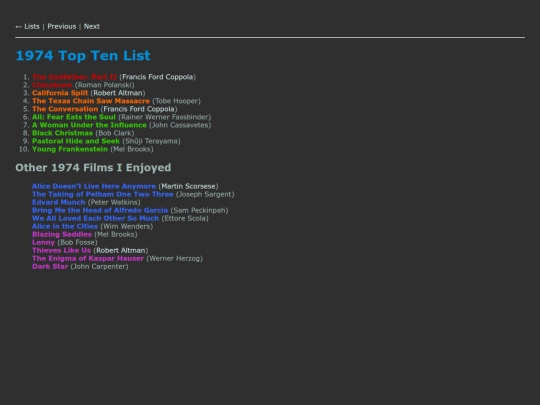Open The Texas Chain Saw Massacre link

(91, 101)
